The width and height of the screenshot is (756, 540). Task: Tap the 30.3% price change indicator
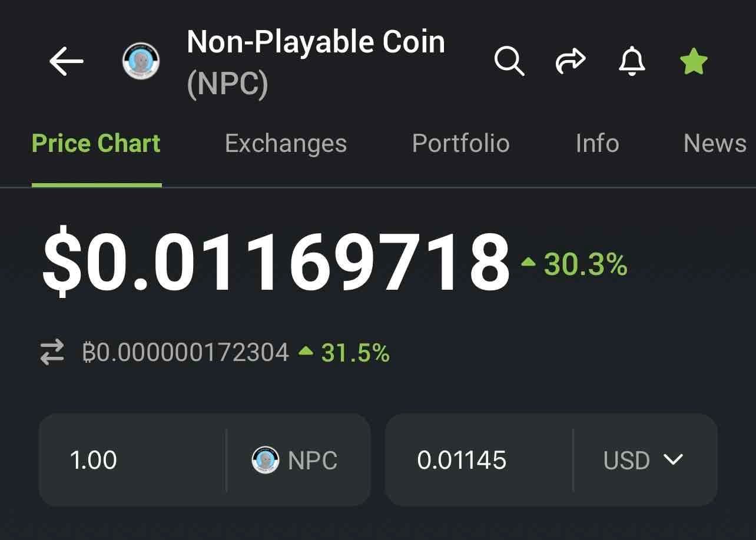click(576, 264)
